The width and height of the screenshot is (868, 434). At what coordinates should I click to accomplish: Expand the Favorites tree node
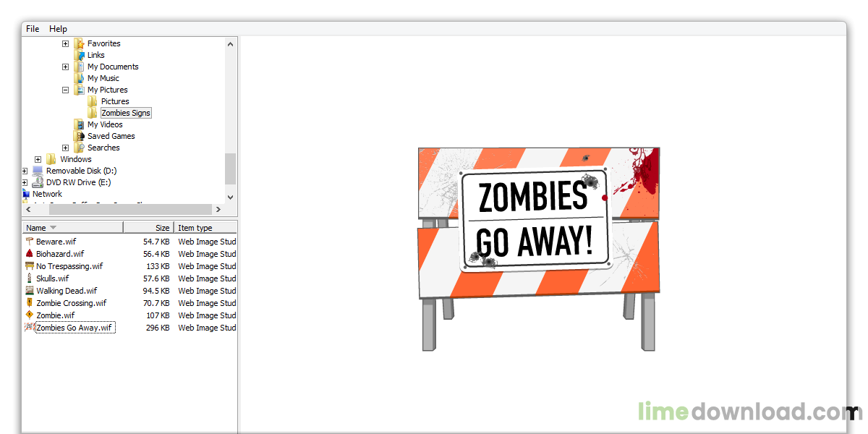(65, 43)
